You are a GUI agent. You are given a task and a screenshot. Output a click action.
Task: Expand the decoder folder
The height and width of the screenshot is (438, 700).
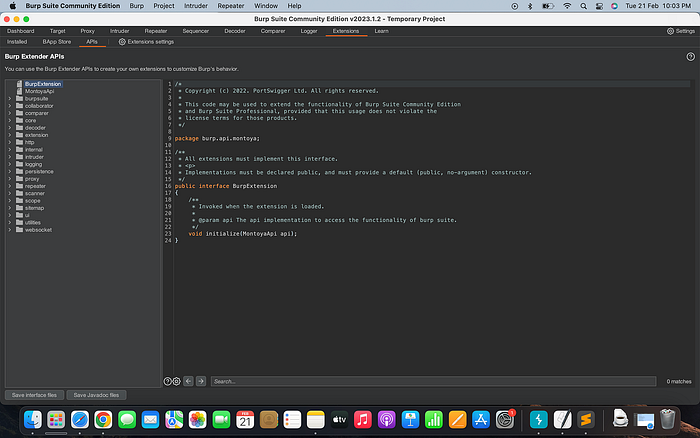tap(10, 128)
